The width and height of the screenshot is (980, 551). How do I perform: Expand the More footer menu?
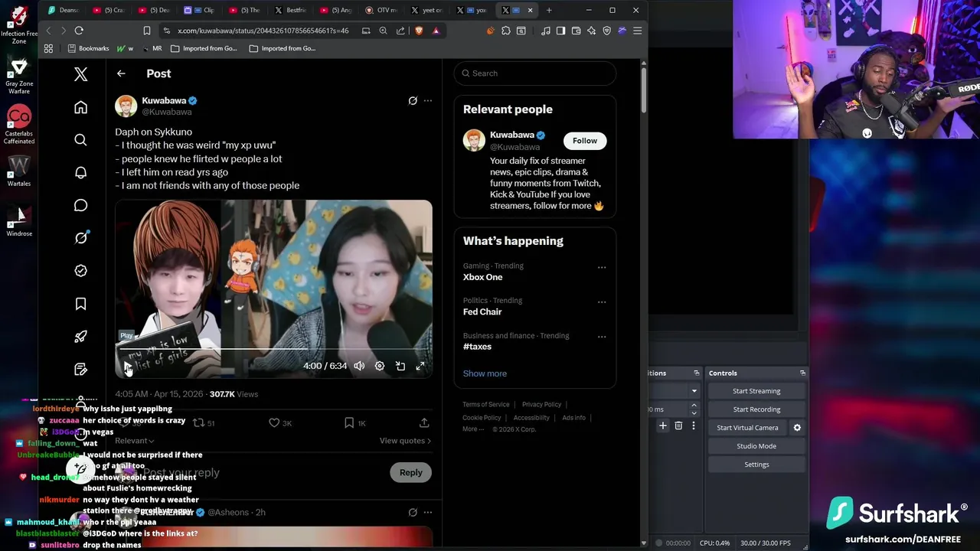[472, 429]
